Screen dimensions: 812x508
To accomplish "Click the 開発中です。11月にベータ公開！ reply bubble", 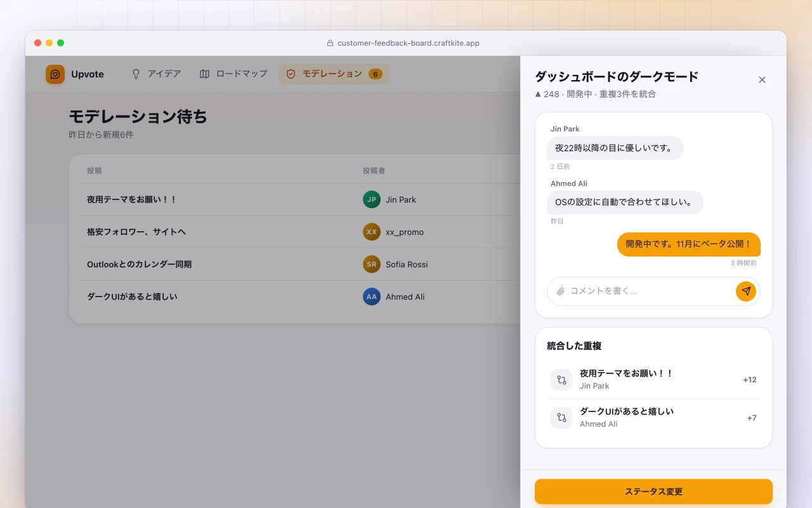I will [x=689, y=244].
